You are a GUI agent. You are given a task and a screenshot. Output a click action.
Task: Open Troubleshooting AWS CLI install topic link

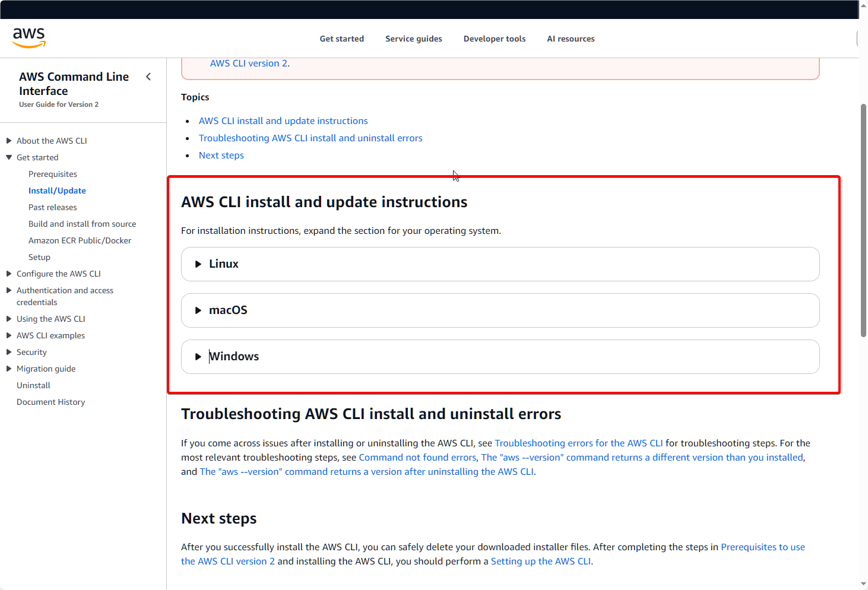point(311,138)
